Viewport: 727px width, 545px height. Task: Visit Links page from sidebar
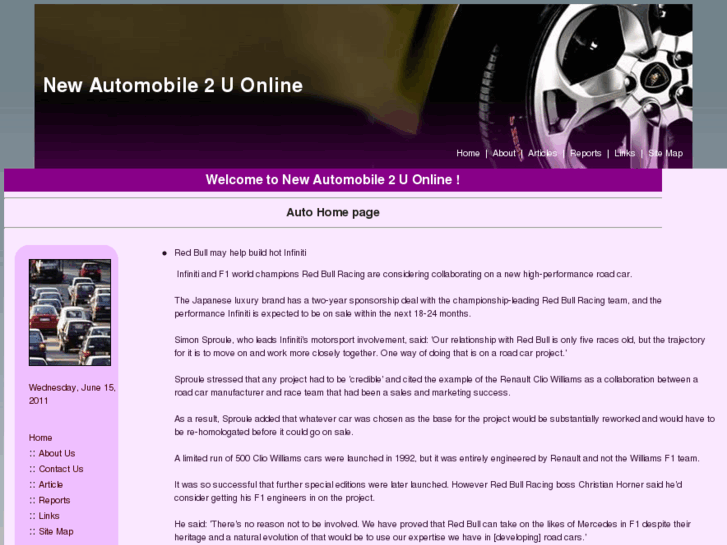(49, 516)
